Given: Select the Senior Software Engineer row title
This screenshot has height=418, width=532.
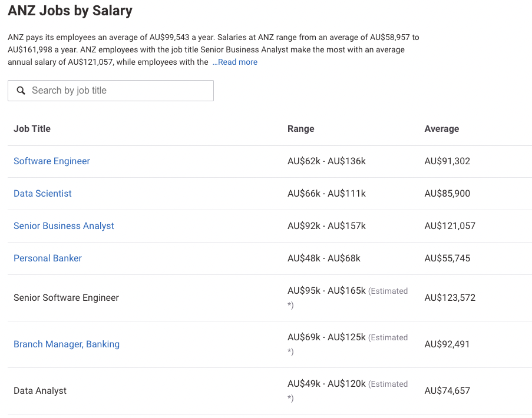Looking at the screenshot, I should (66, 298).
